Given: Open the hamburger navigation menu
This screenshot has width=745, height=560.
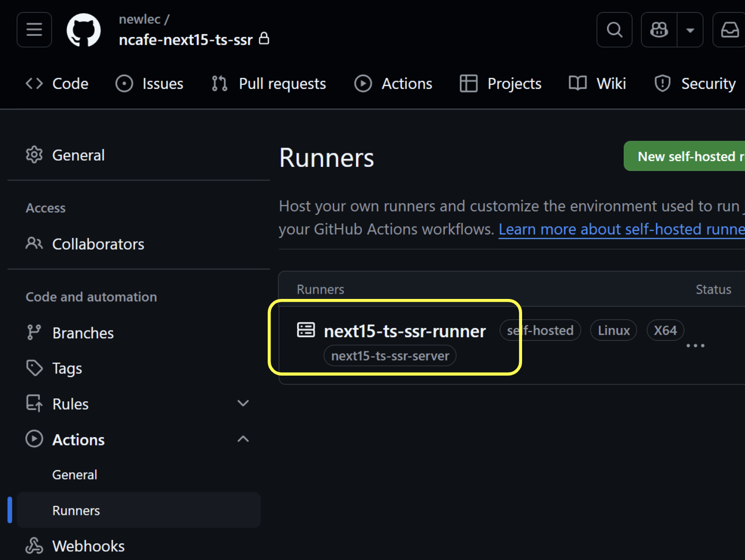Looking at the screenshot, I should (x=34, y=30).
